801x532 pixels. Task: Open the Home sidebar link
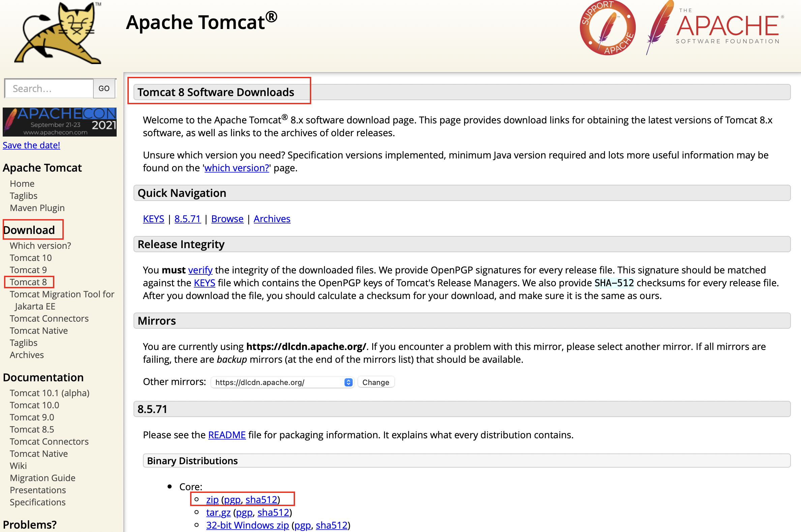(x=22, y=183)
